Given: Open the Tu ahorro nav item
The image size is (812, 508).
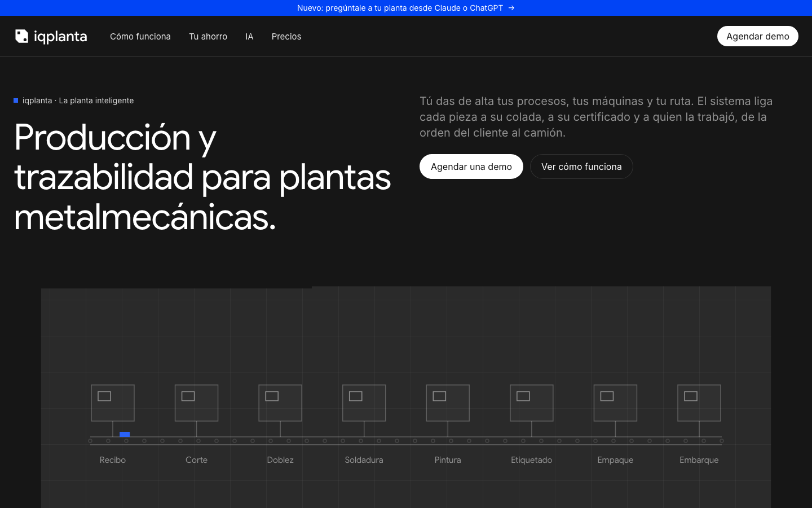Looking at the screenshot, I should [208, 36].
